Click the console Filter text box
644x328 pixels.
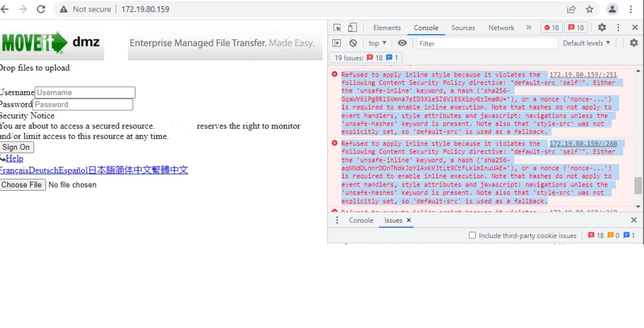click(487, 43)
